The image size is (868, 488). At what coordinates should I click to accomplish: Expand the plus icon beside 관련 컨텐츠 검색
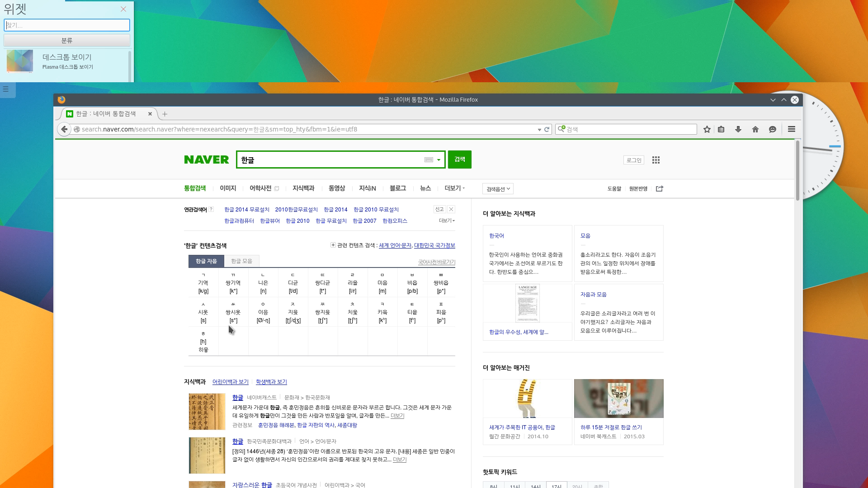click(x=333, y=245)
